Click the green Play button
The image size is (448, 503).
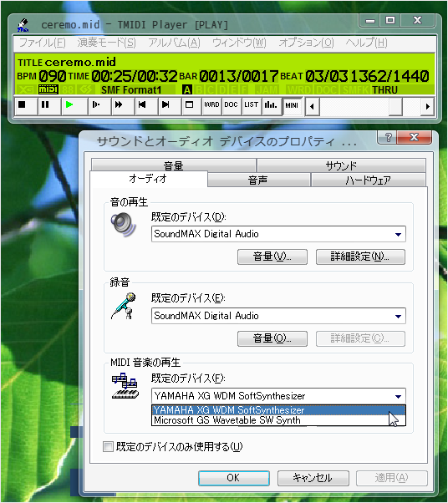point(74,105)
